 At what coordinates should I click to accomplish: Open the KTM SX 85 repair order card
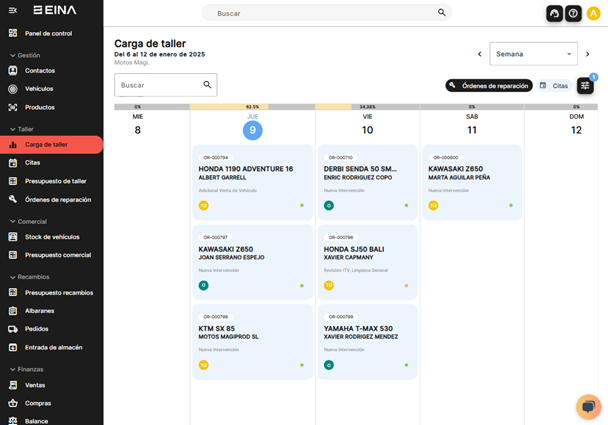(252, 342)
